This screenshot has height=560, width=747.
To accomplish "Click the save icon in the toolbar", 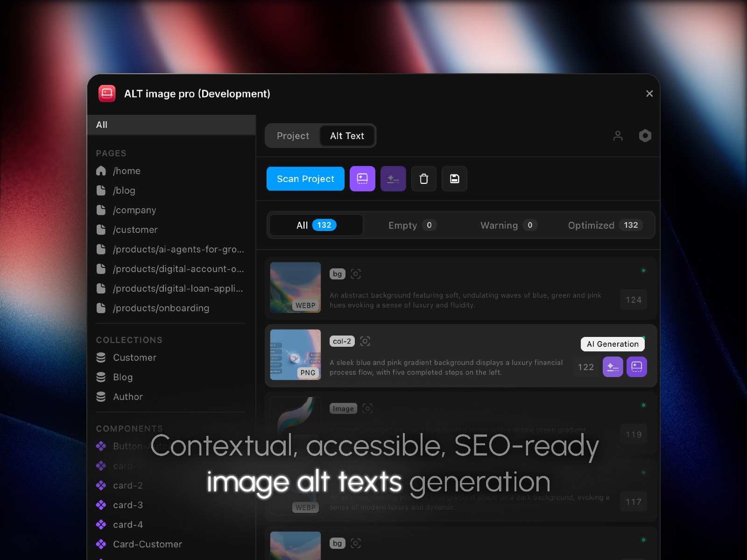I will click(x=454, y=179).
